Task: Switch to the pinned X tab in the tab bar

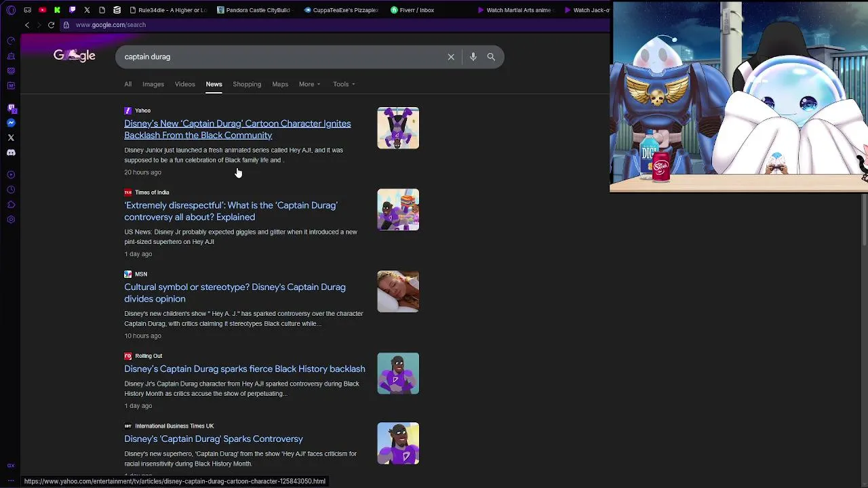Action: 87,10
